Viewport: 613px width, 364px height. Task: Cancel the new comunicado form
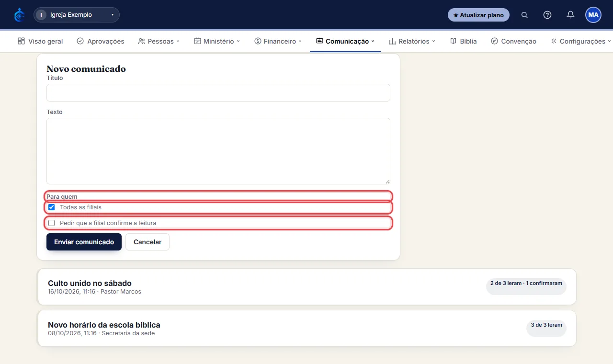pos(148,242)
